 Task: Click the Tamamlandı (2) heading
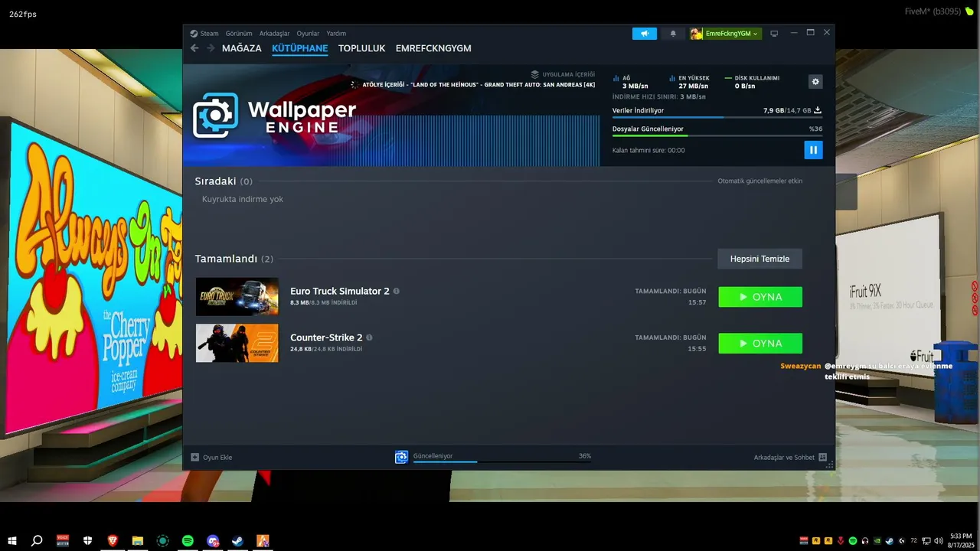tap(234, 259)
